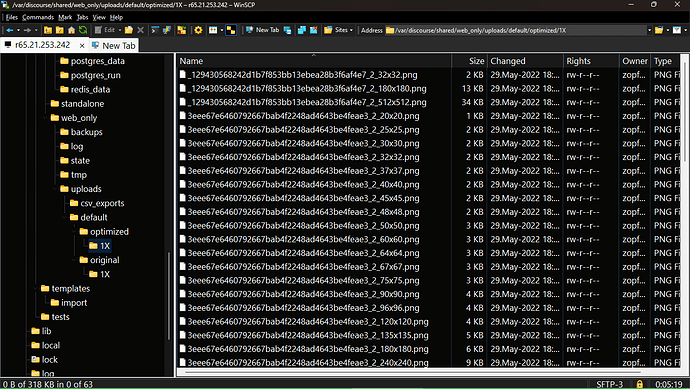This screenshot has height=389, width=690.
Task: Select file 3eee67e…_2_64x64.png
Action: 299,253
